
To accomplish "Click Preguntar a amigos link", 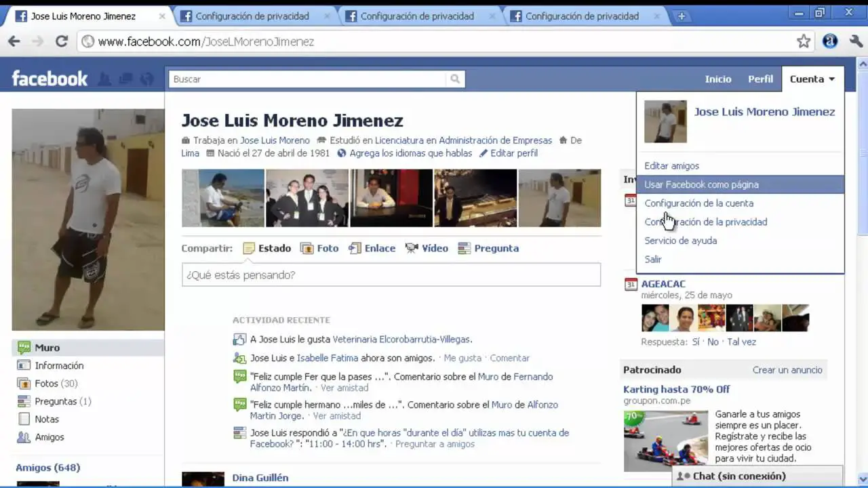I will (435, 444).
